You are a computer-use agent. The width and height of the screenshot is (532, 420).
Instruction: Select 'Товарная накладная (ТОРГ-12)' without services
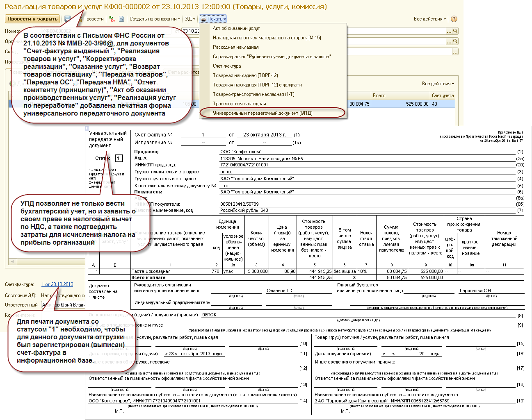[x=245, y=75]
